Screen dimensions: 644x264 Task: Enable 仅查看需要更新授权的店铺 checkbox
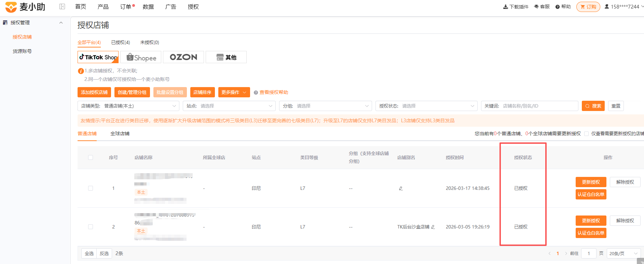pos(587,134)
